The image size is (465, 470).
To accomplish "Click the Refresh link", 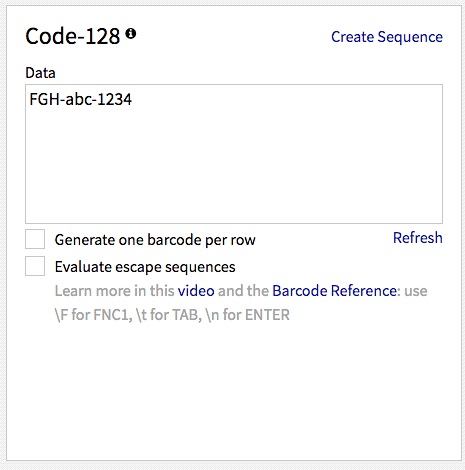I will (418, 238).
